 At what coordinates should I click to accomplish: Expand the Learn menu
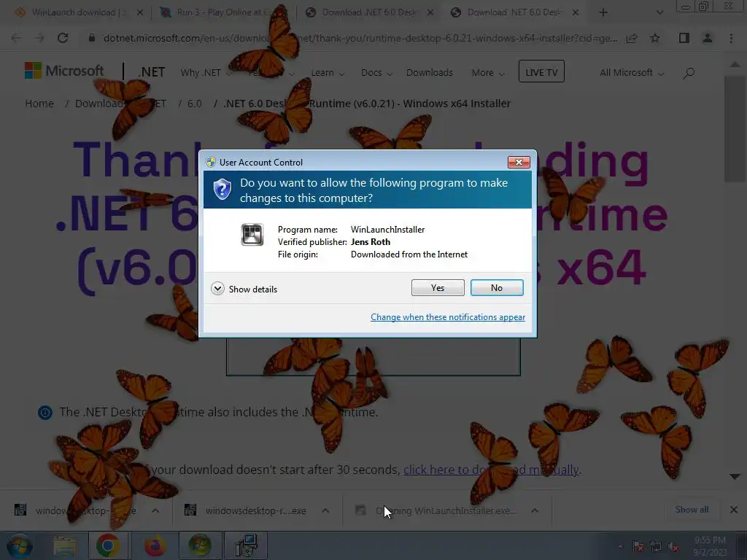[328, 73]
